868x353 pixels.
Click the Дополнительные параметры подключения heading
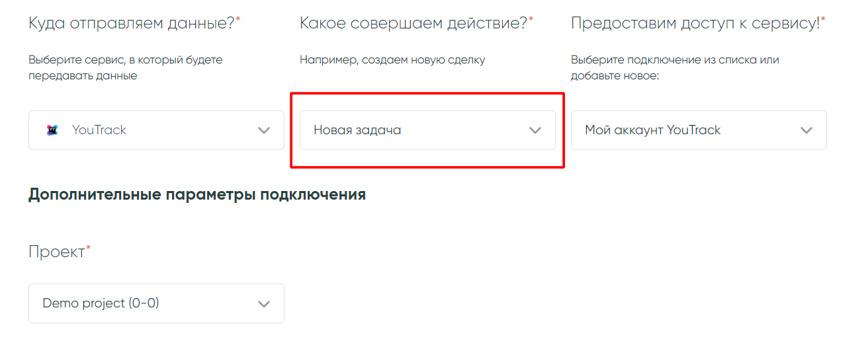197,195
